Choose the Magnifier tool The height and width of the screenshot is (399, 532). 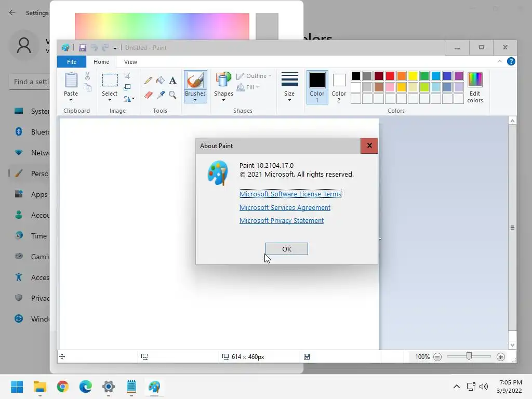[172, 95]
